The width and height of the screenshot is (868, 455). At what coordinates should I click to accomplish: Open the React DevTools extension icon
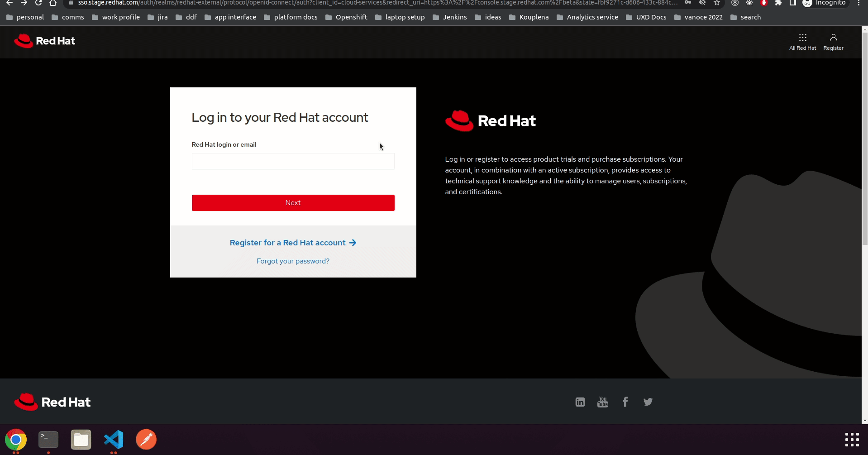[x=749, y=3]
